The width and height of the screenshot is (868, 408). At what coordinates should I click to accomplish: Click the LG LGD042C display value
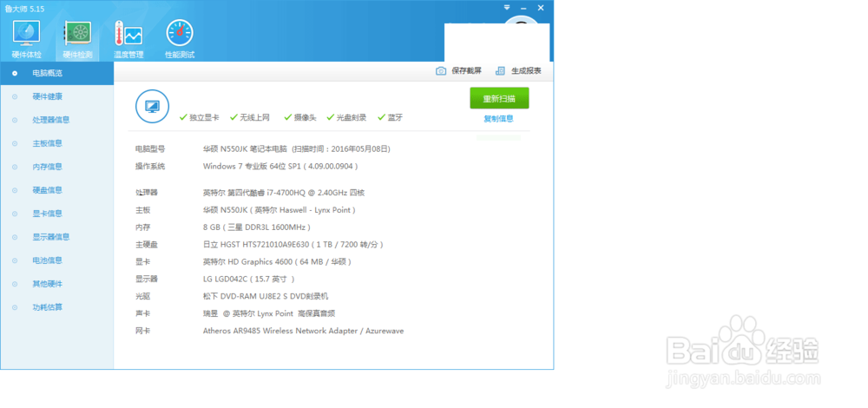tap(249, 279)
